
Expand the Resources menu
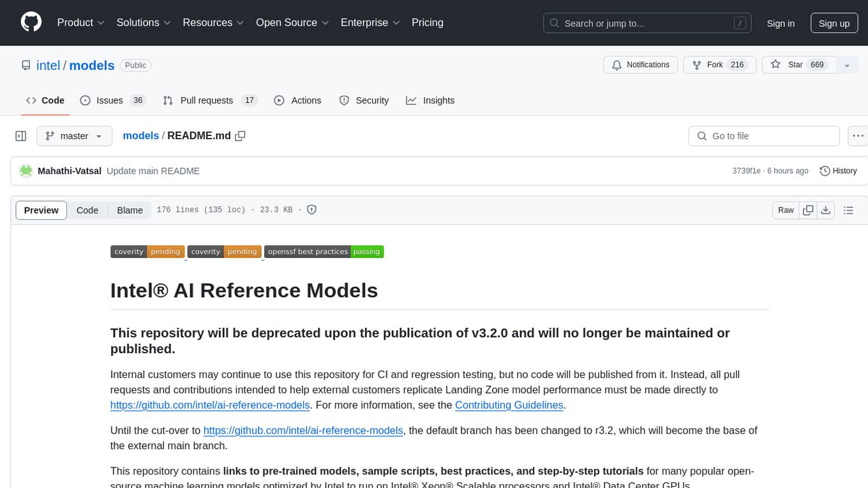click(x=213, y=22)
